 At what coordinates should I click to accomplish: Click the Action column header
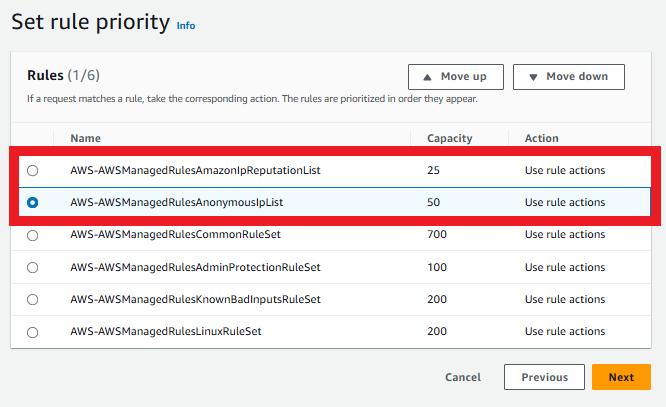pos(542,138)
